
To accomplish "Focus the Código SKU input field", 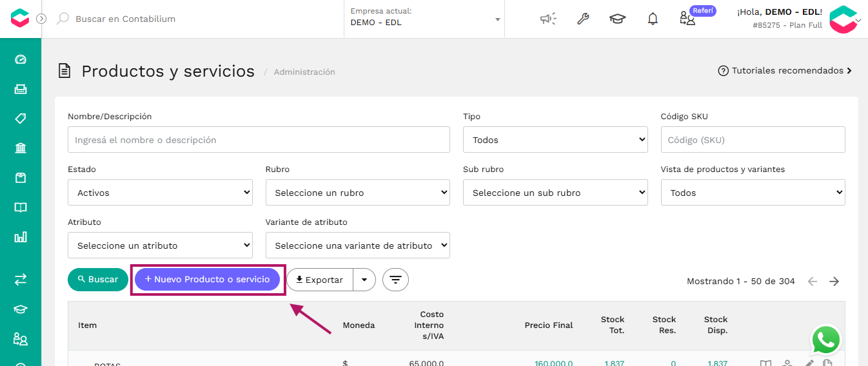I will (753, 140).
